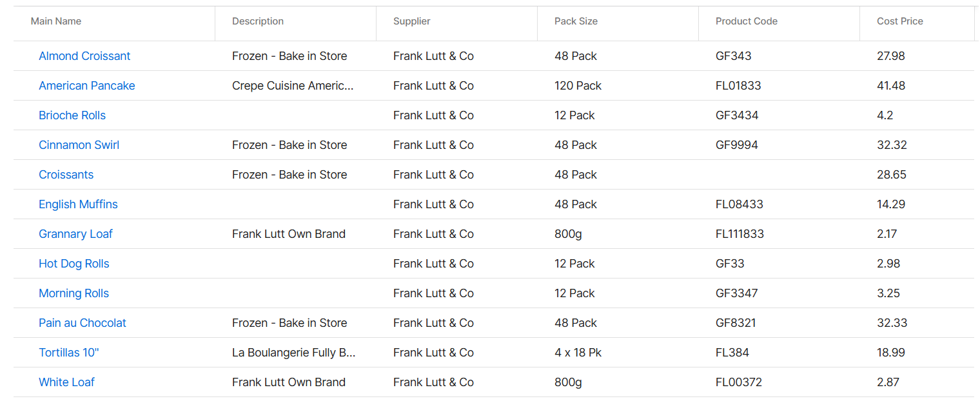Click the Cost Price column header

[x=900, y=21]
